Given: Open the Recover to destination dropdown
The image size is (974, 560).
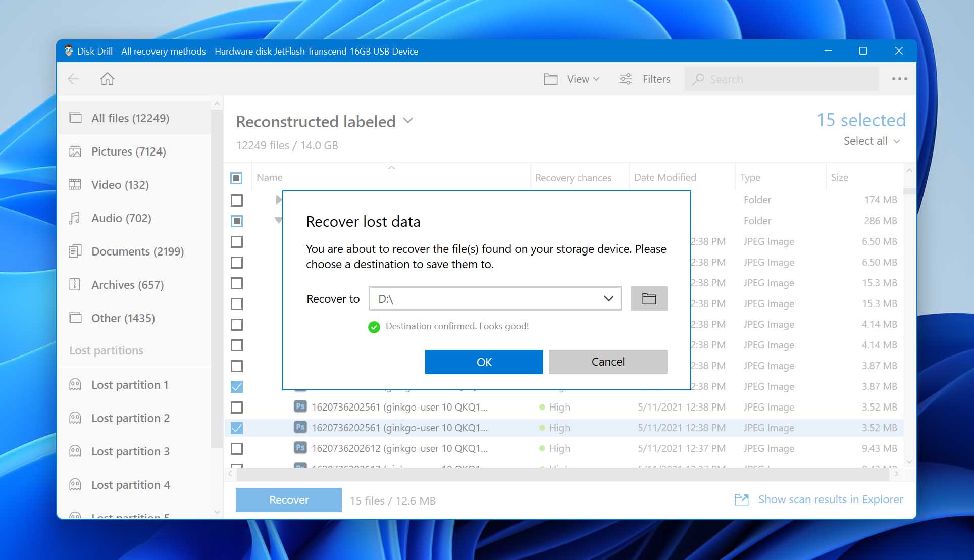Looking at the screenshot, I should pos(607,298).
